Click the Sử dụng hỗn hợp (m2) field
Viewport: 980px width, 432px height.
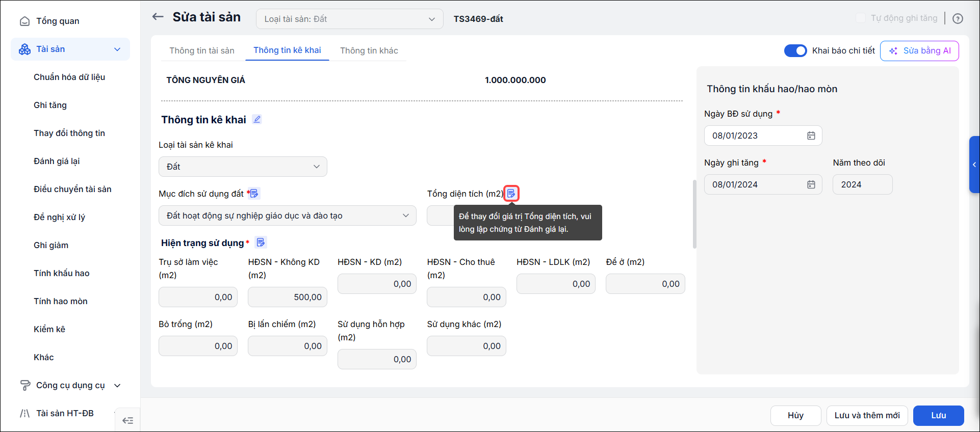377,359
